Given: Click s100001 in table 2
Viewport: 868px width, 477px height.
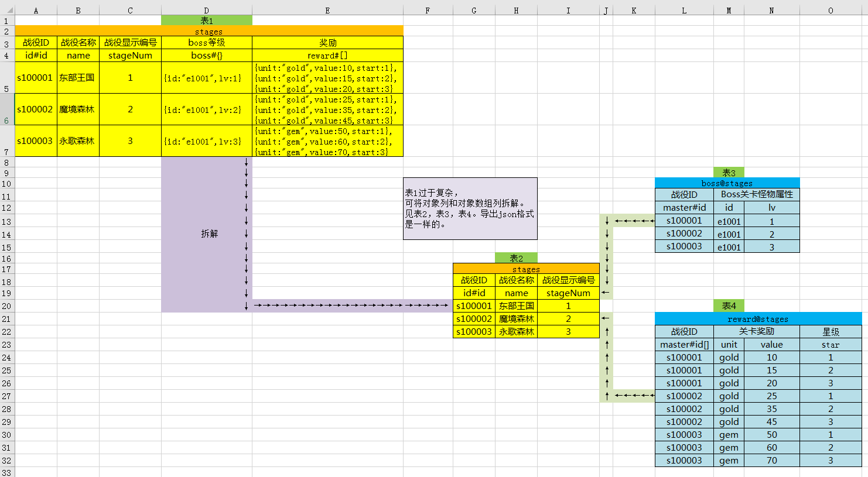Looking at the screenshot, I should (474, 306).
